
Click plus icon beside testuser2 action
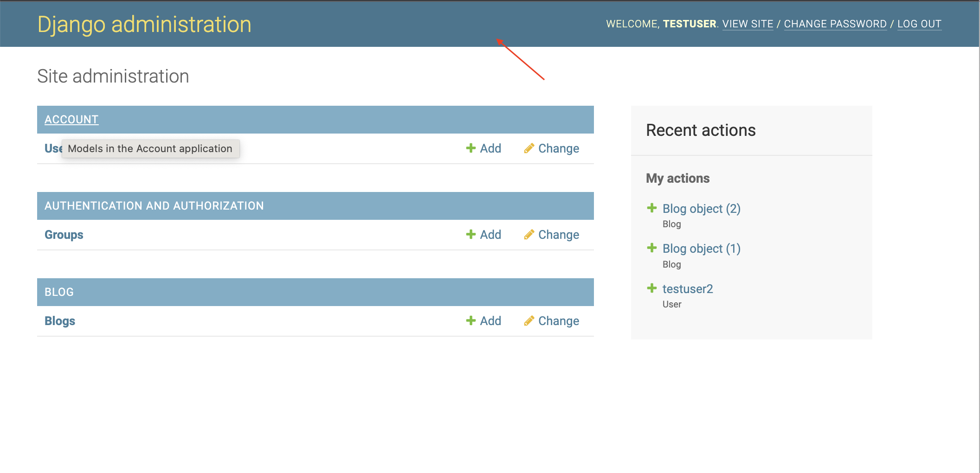pyautogui.click(x=651, y=288)
